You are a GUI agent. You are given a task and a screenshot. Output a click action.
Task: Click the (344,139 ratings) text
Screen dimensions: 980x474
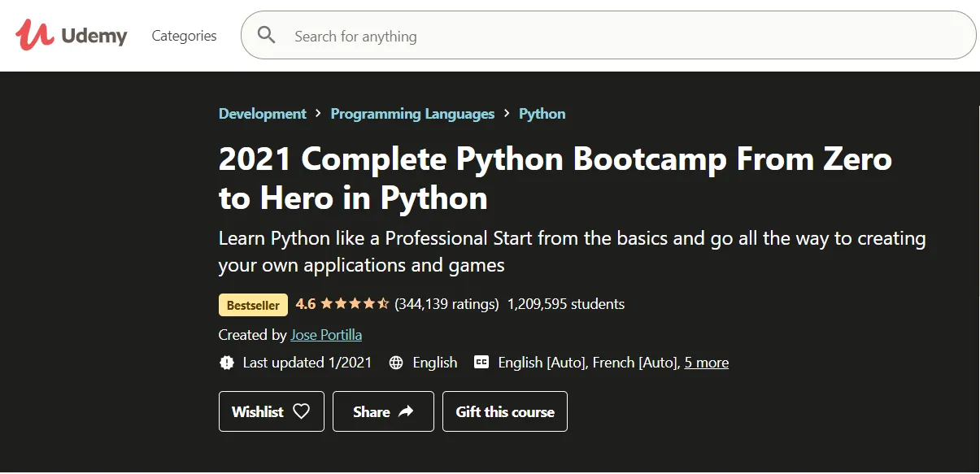click(446, 304)
